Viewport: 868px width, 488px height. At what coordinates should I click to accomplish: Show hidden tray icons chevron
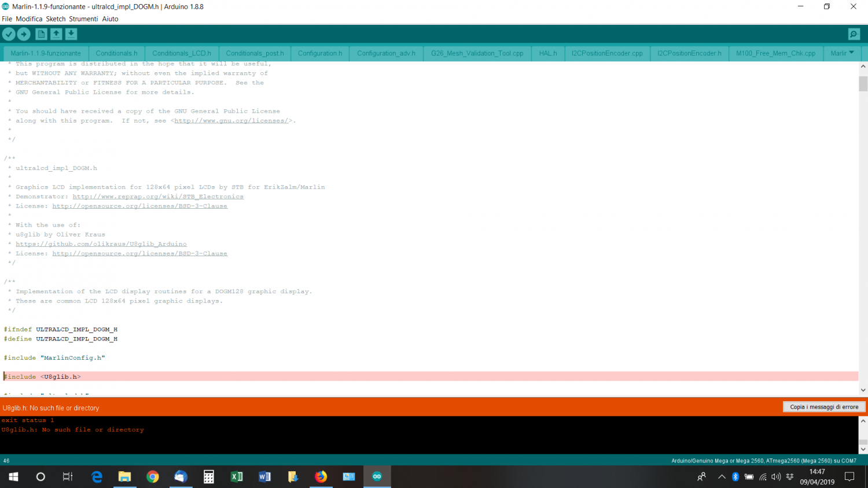pyautogui.click(x=722, y=476)
